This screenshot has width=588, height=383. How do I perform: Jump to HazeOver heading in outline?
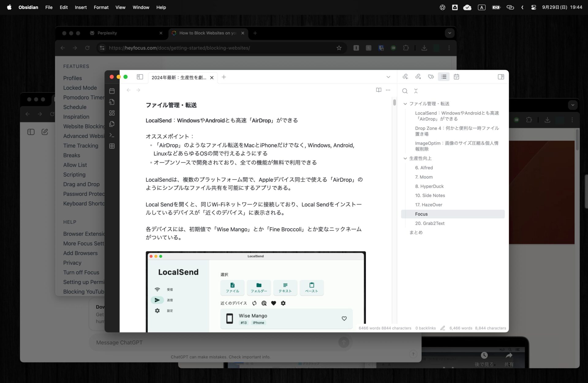(428, 205)
